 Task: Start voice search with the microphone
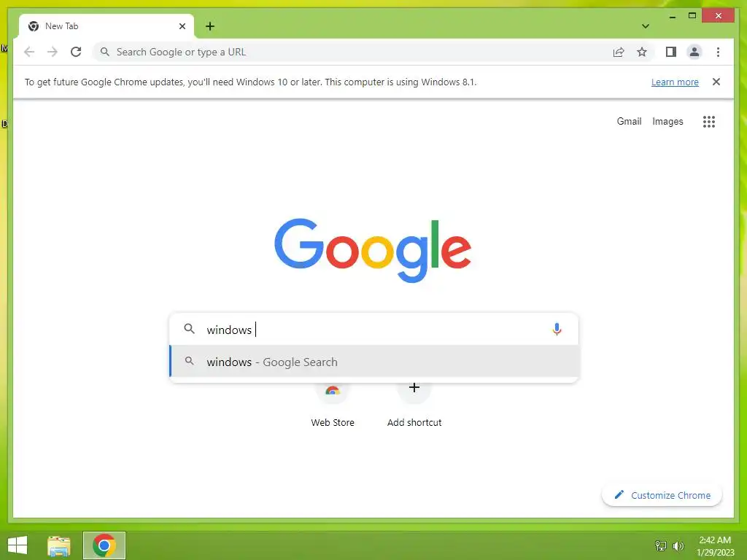[557, 329]
